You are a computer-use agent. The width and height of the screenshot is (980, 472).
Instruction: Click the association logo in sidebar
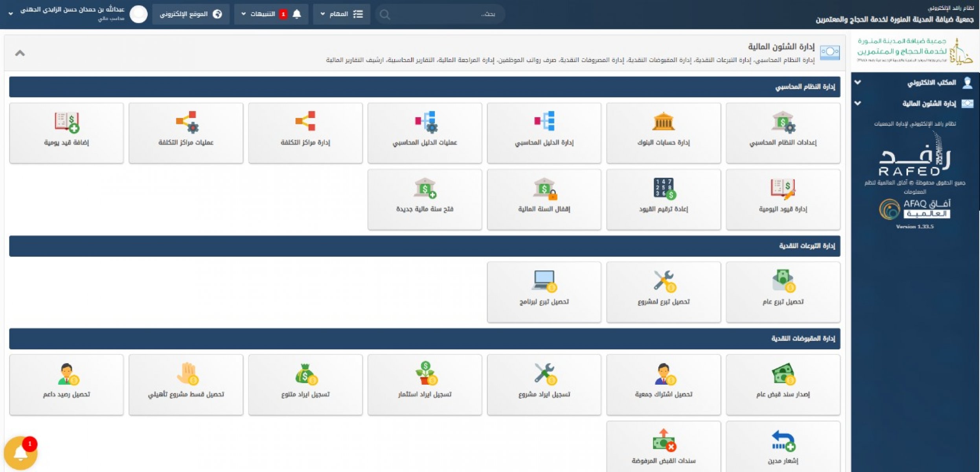click(915, 52)
